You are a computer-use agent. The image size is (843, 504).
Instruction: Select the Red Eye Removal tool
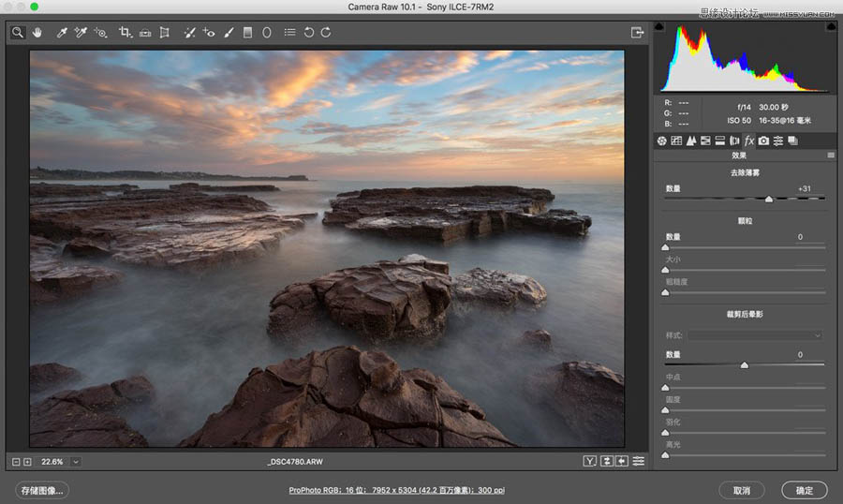click(209, 32)
